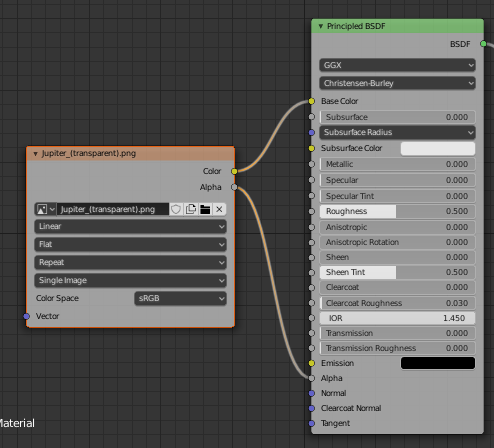Image resolution: width=494 pixels, height=448 pixels.
Task: Click the Jupiter_(transparent).png image name field
Action: 113,209
